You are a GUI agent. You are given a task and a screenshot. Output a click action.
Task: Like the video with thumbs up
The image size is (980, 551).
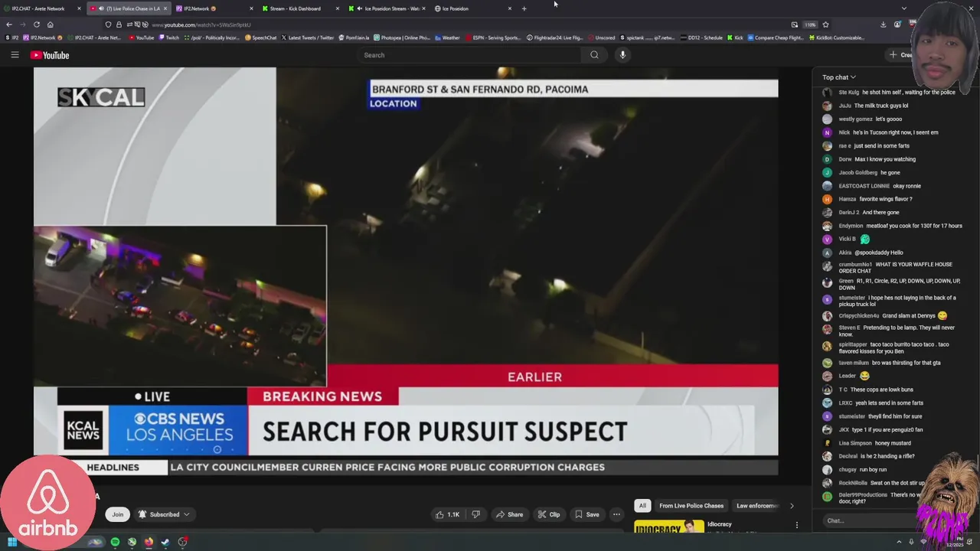[x=448, y=514]
